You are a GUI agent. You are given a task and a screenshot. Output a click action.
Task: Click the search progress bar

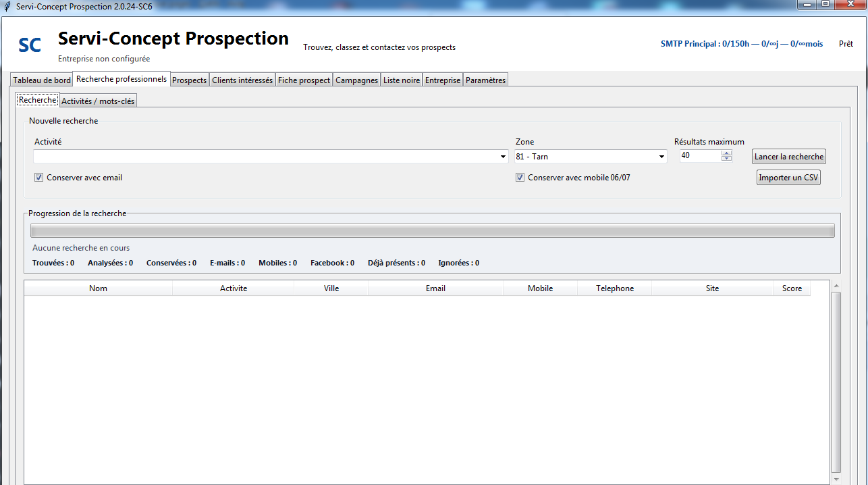tap(433, 230)
